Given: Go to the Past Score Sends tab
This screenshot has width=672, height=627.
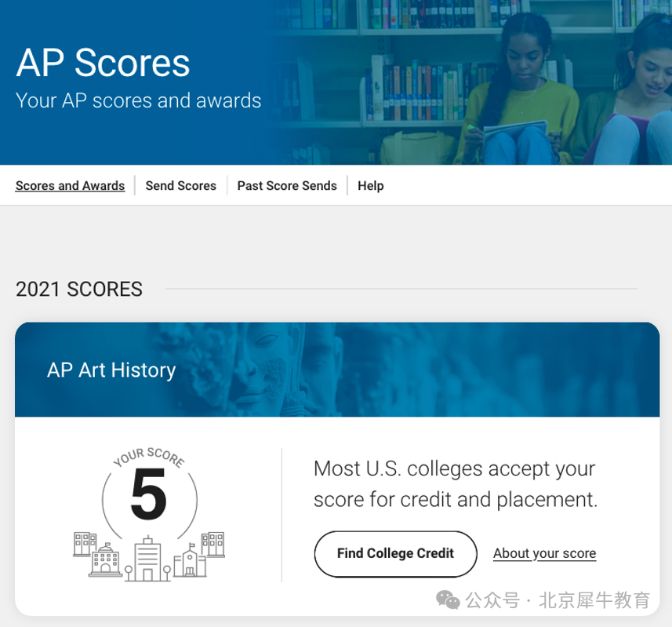Looking at the screenshot, I should [x=287, y=186].
